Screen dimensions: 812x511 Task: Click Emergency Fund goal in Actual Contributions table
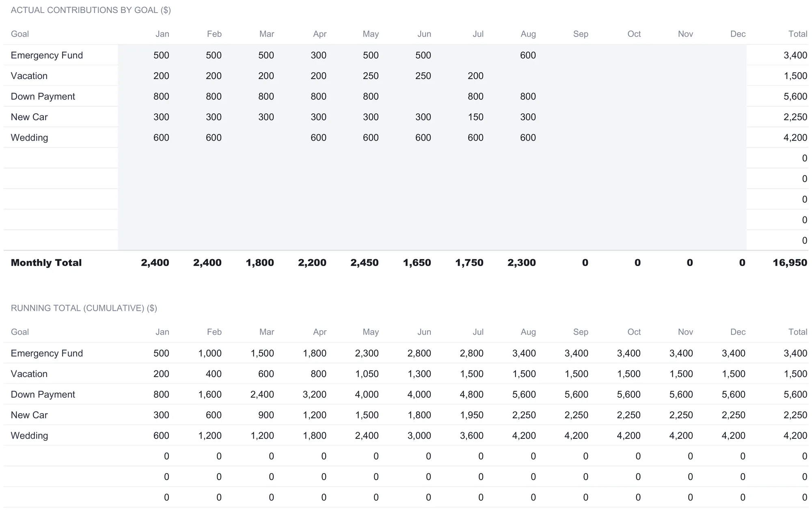point(47,55)
